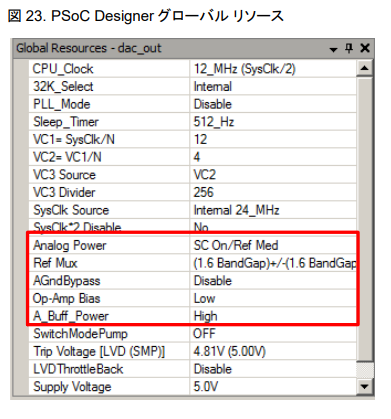
Task: Select the LVDThrottleBack row label
Action: tap(78, 369)
